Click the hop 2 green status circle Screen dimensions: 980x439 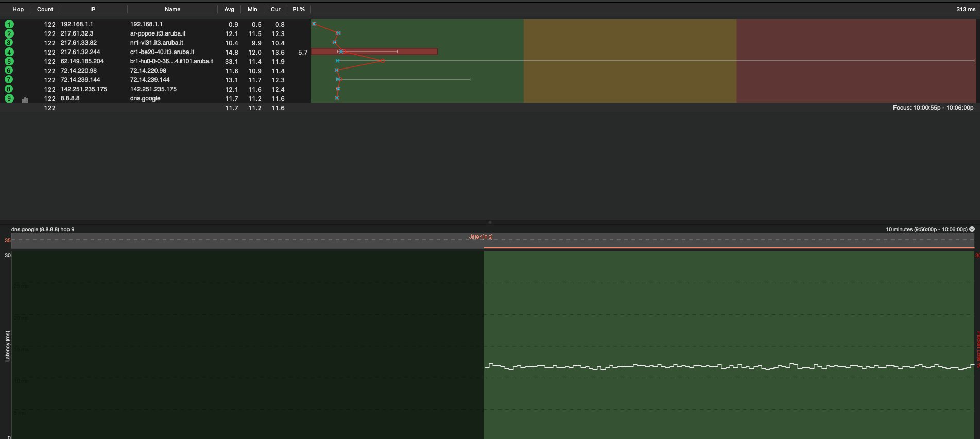coord(9,33)
